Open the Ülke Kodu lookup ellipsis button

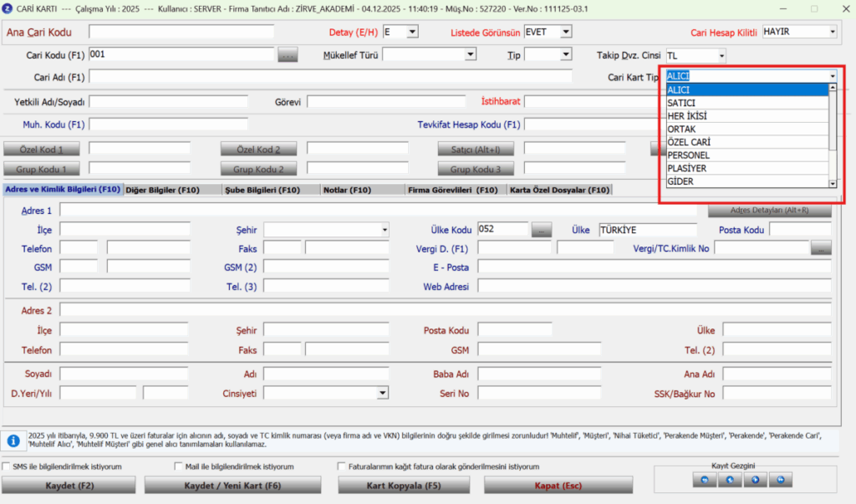541,230
